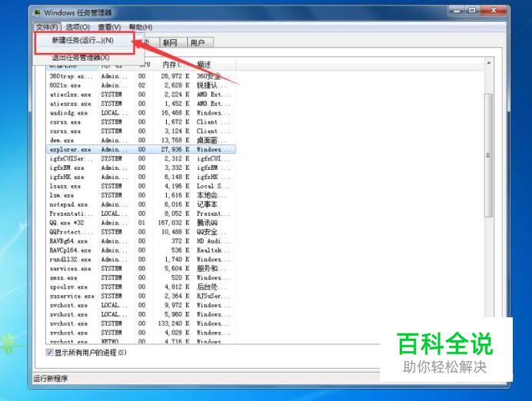Viewport: 532px width, 401px height.
Task: Select the audiodg.exe process row
Action: tap(141, 113)
